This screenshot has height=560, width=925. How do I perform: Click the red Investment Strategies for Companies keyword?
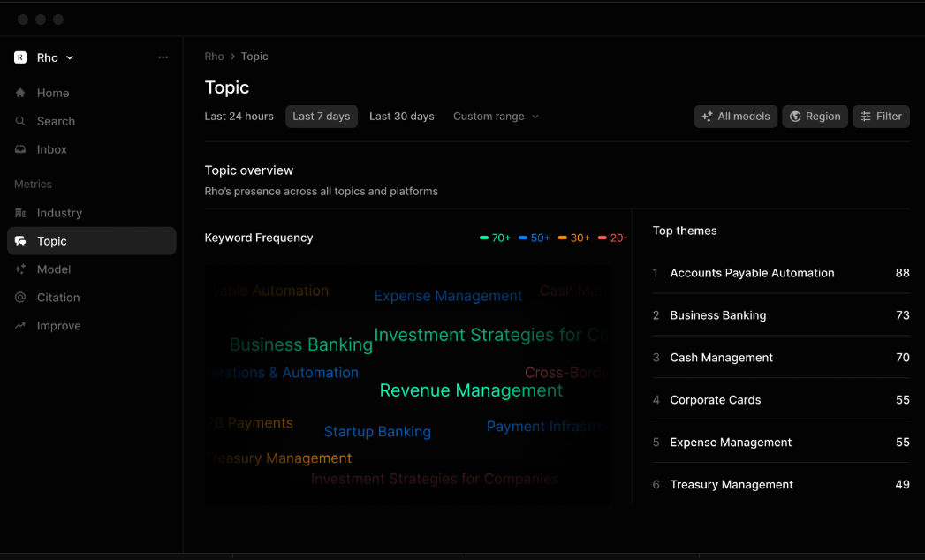click(x=434, y=479)
